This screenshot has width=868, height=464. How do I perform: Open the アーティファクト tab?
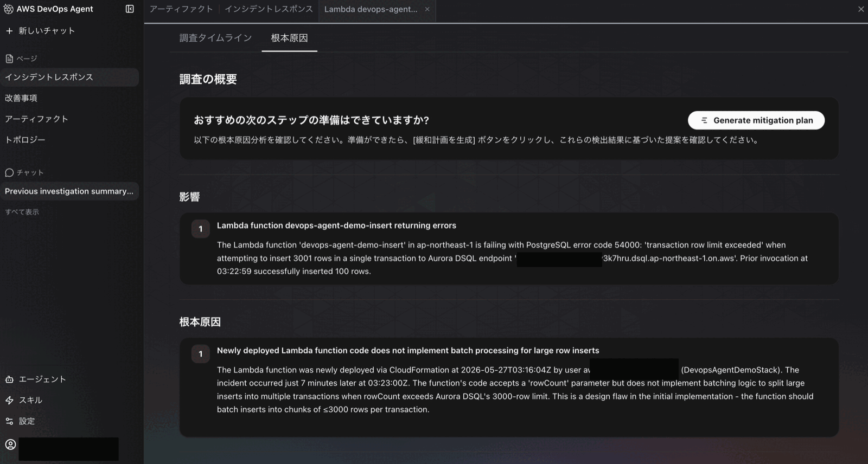click(181, 9)
